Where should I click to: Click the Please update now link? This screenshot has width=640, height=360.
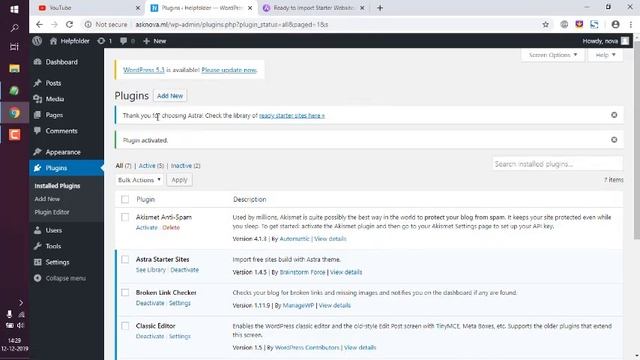(229, 70)
